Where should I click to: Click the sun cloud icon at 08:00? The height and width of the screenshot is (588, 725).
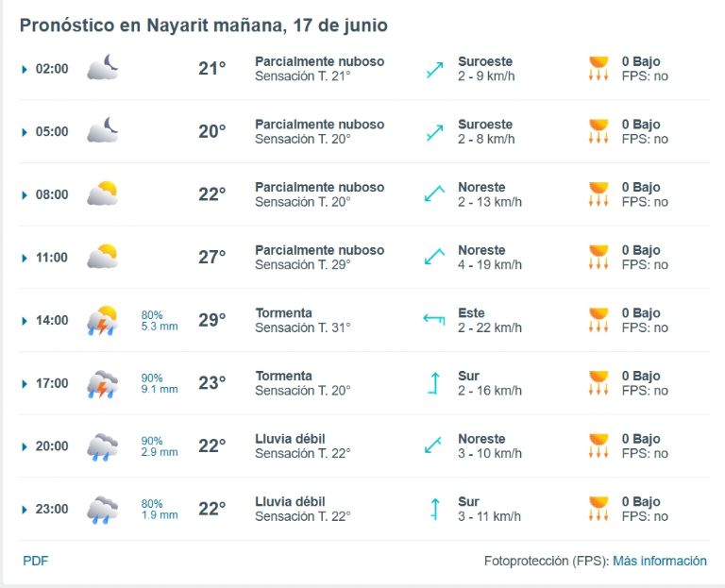[x=103, y=193]
